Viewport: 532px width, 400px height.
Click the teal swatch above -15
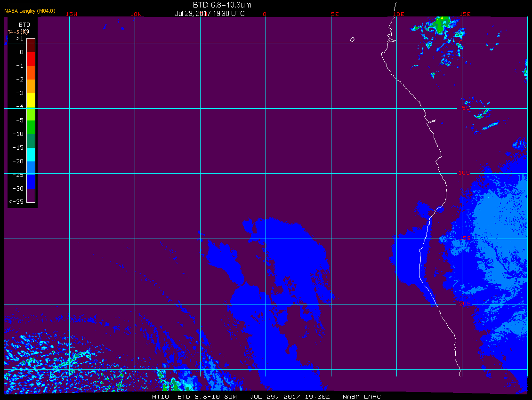point(31,141)
